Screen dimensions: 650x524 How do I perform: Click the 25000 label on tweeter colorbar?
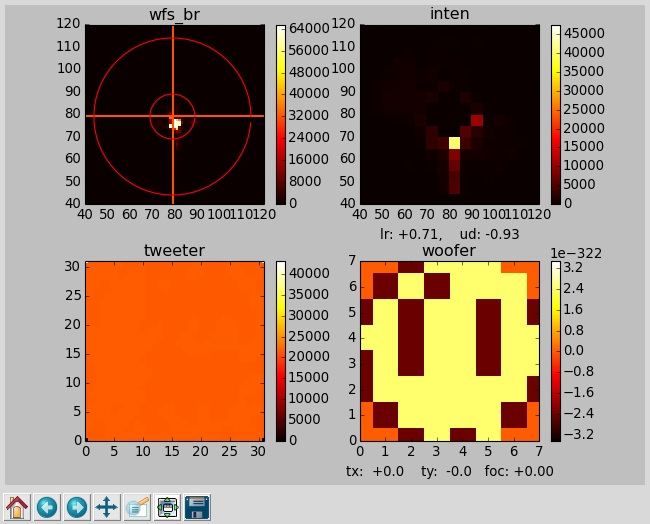[309, 336]
